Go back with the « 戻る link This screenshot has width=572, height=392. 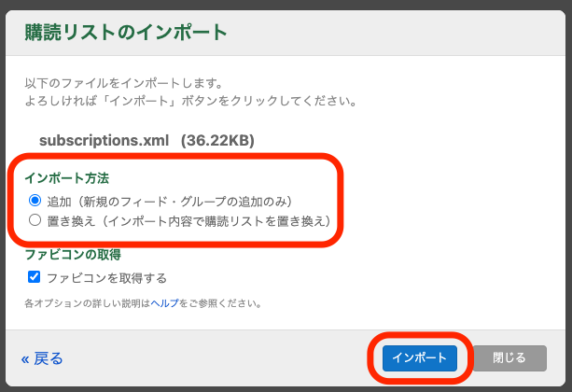(x=42, y=358)
